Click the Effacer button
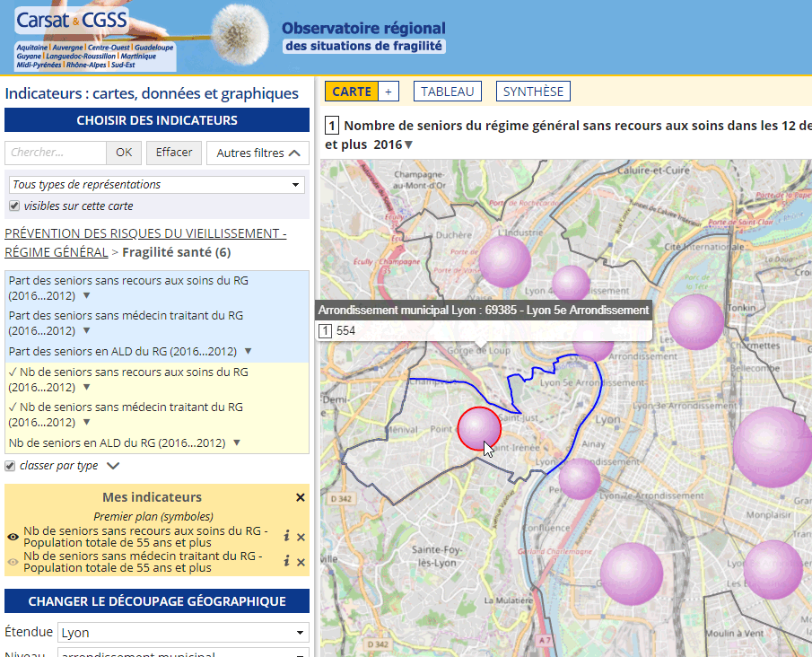 [174, 153]
